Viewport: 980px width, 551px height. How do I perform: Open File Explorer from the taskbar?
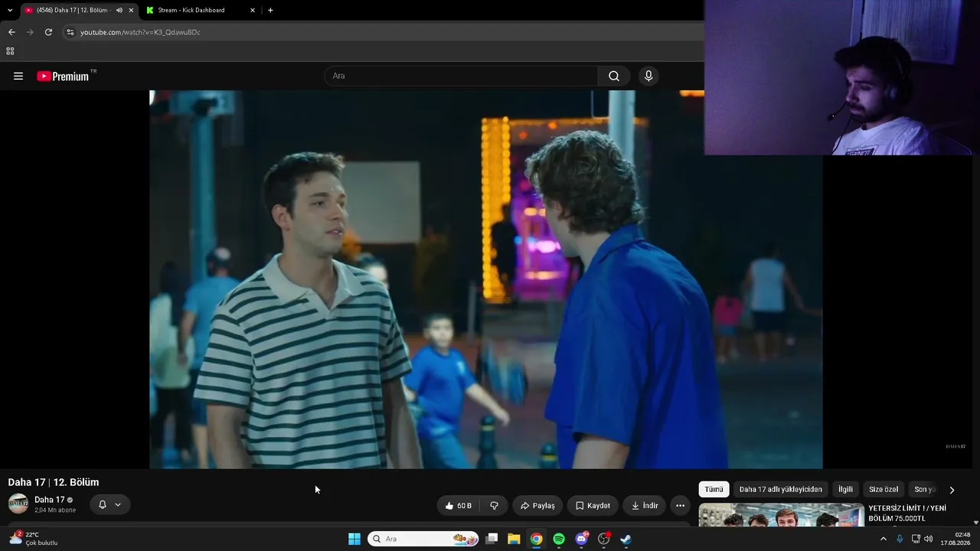(514, 539)
